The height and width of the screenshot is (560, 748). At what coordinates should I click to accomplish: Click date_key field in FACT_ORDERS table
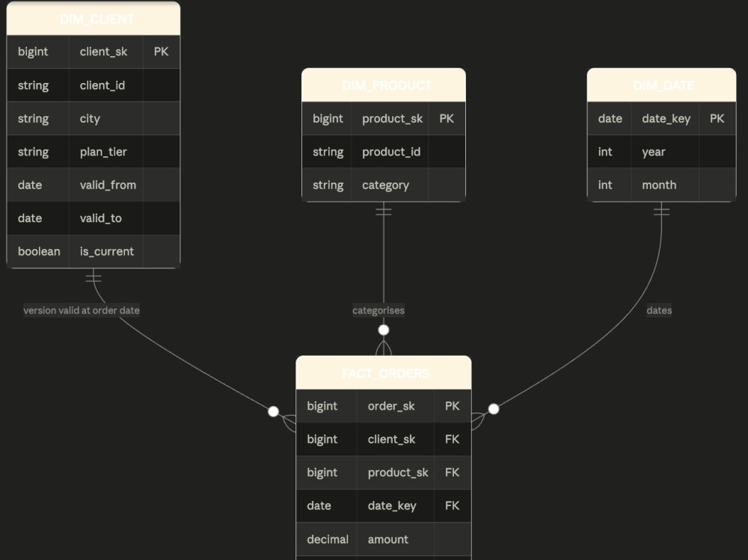[392, 505]
